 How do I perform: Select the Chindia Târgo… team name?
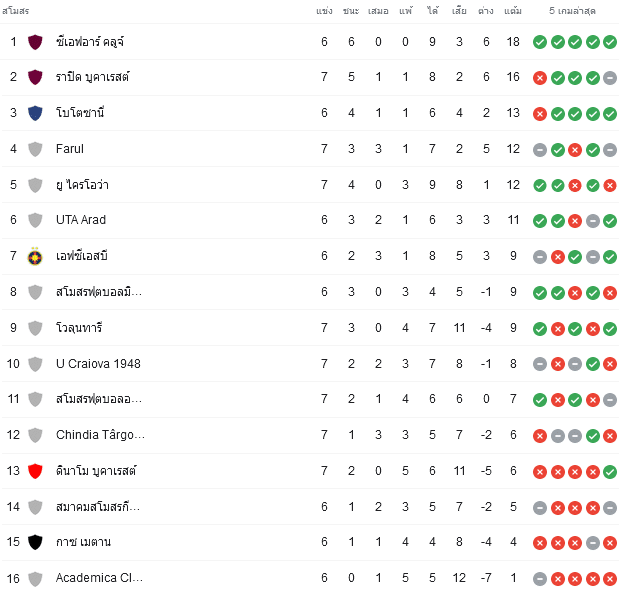coord(100,435)
